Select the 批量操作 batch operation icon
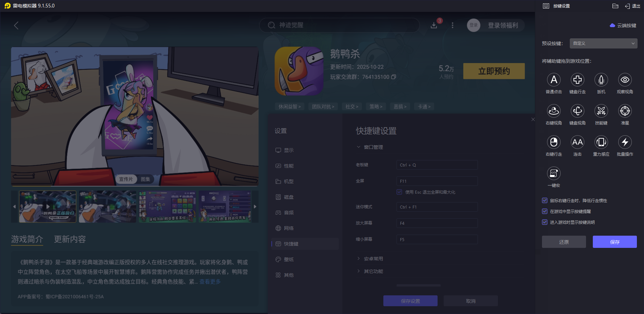 (x=625, y=142)
